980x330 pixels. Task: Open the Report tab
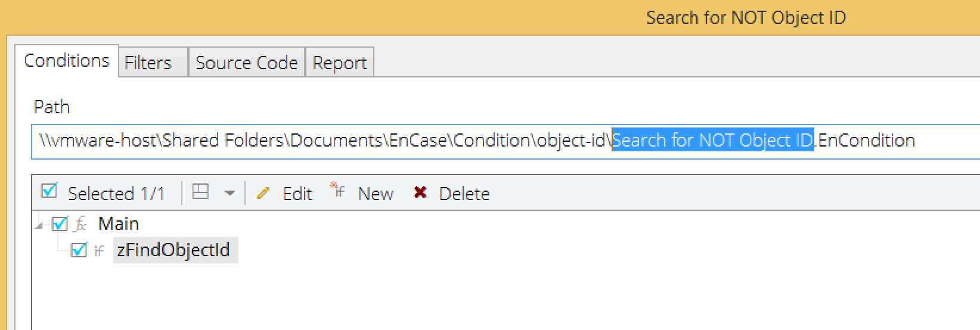(x=340, y=63)
